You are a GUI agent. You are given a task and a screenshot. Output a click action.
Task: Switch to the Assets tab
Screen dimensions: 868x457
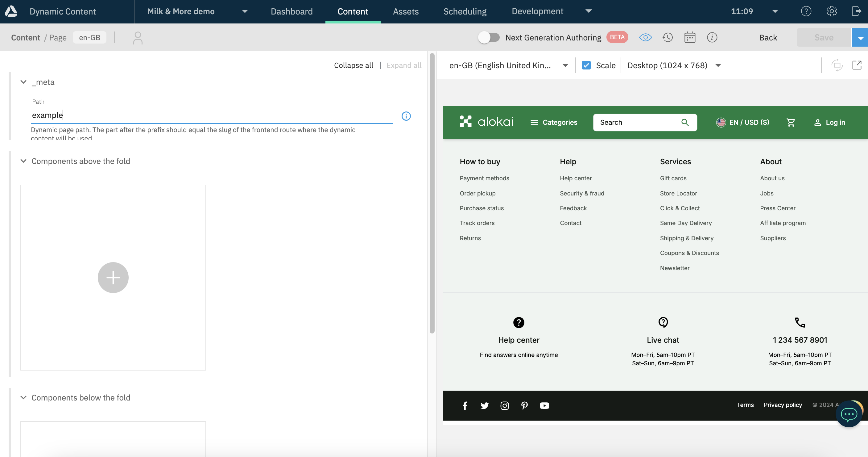click(405, 11)
